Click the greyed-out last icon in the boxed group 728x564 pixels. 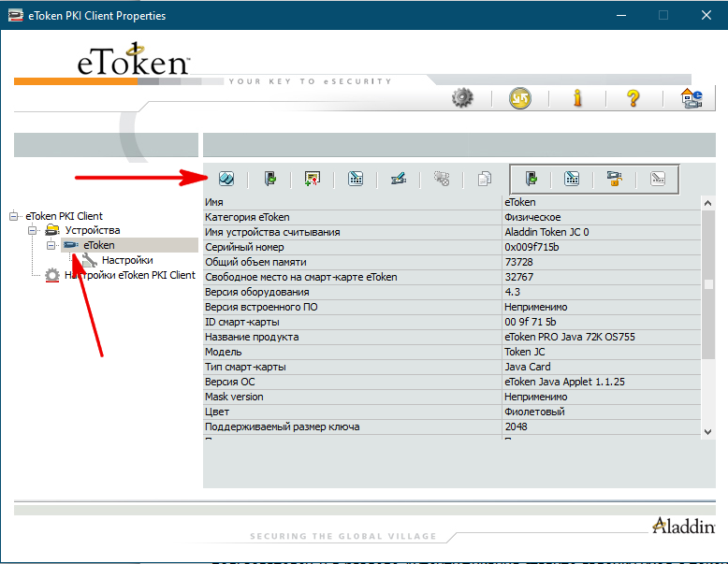pos(658,179)
